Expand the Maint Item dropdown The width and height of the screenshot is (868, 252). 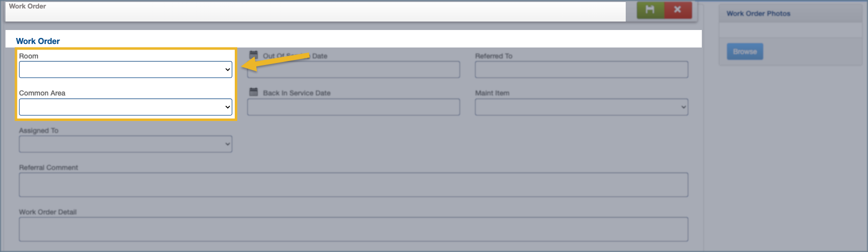click(581, 107)
